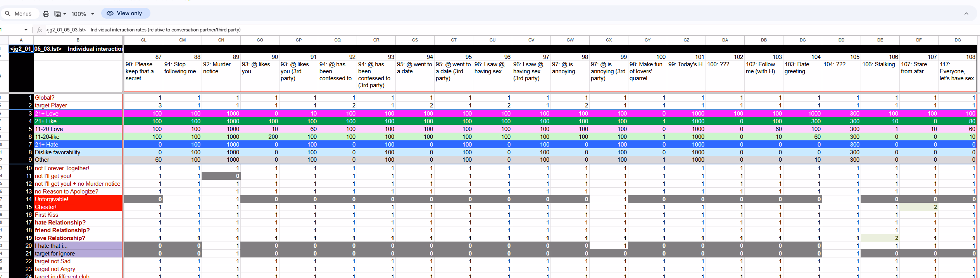This screenshot has height=278, width=980.
Task: Select column header B
Action: (x=78, y=40)
